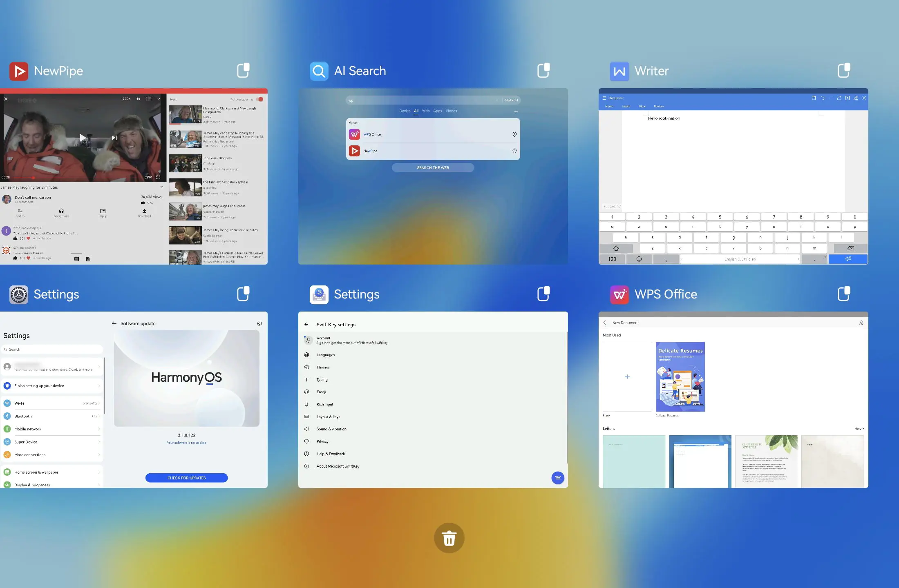Expand NewPipe player options chevron

159,99
